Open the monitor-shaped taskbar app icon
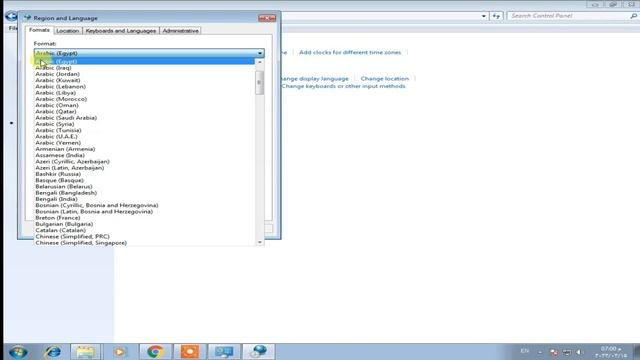640x360 pixels. [x=224, y=351]
